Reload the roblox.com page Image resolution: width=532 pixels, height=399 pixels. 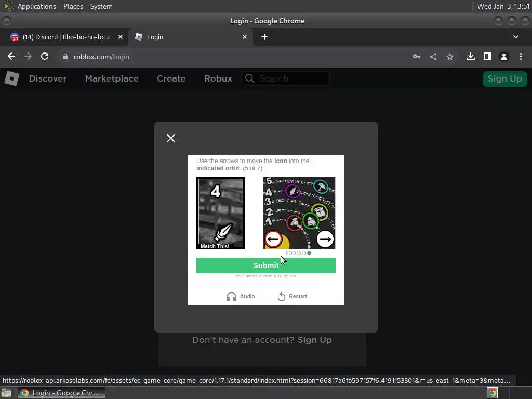pyautogui.click(x=45, y=56)
